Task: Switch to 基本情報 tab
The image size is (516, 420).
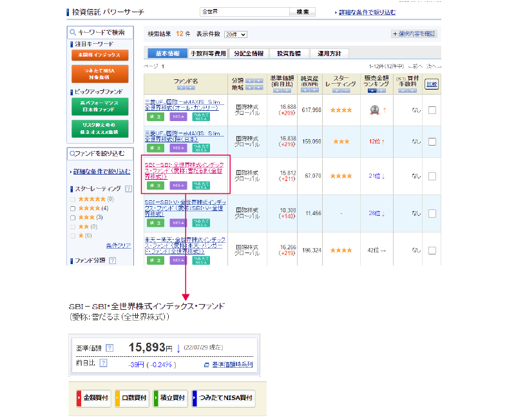Action: pos(167,53)
